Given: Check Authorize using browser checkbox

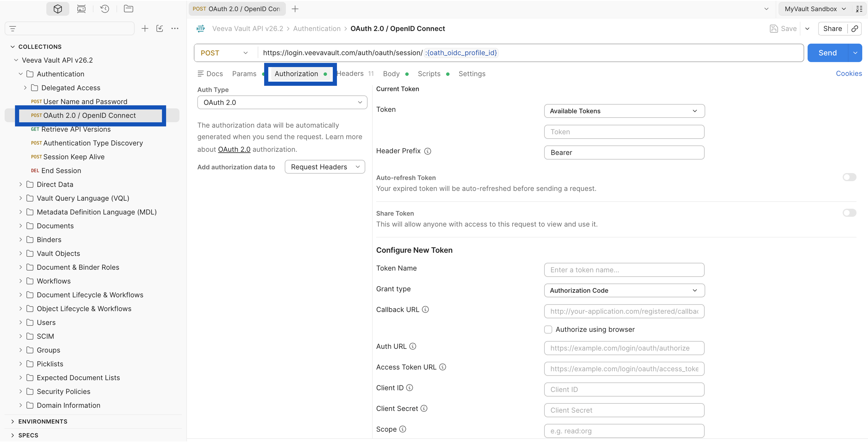Looking at the screenshot, I should (548, 330).
